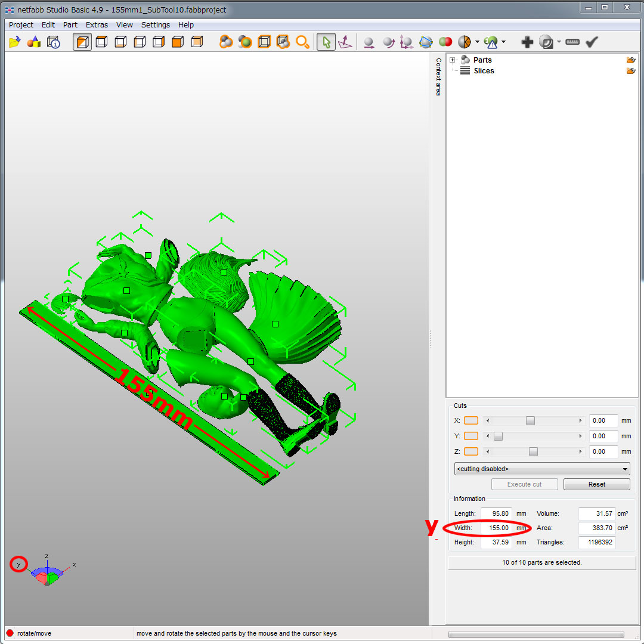Screen dimensions: 644x644
Task: Open the Project menu
Action: tap(21, 24)
